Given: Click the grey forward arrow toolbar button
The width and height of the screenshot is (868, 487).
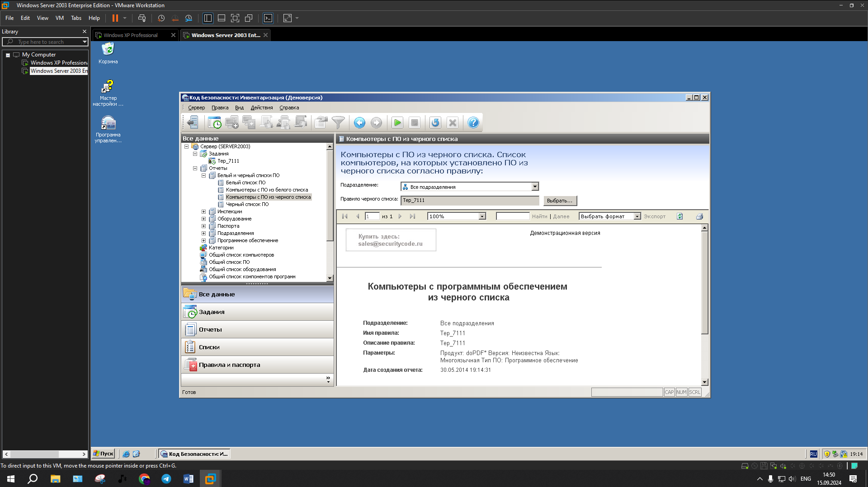Looking at the screenshot, I should coord(376,122).
